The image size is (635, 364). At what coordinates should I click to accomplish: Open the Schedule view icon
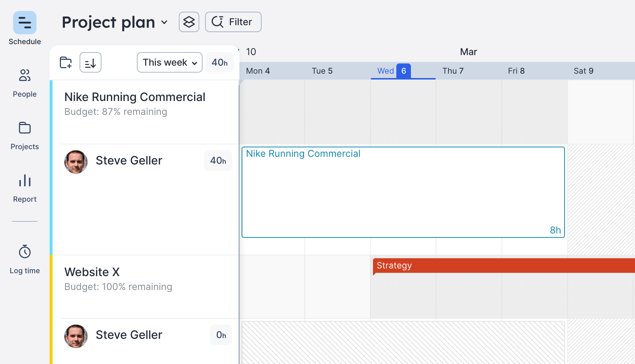[25, 23]
